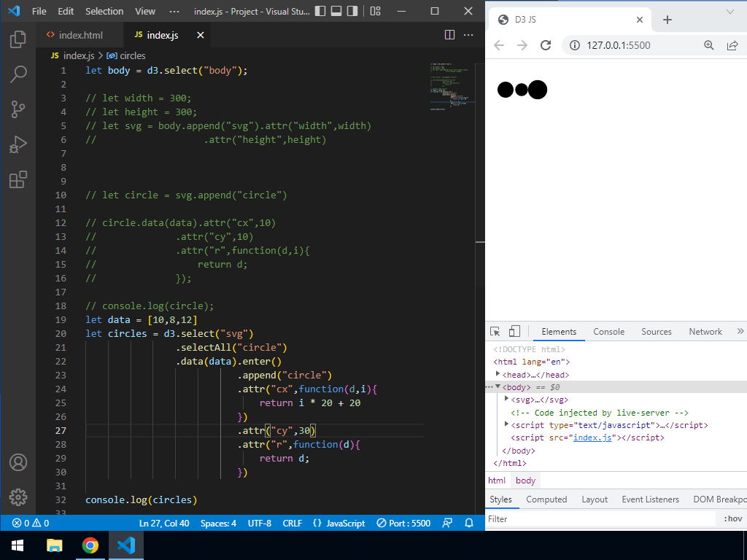Switch to the index.html editor tab
This screenshot has width=747, height=560.
point(74,35)
